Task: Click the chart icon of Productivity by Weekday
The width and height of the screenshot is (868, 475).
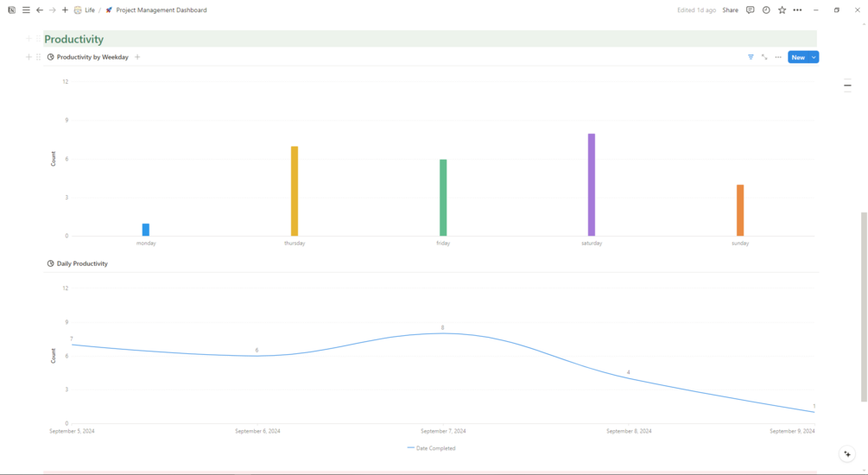Action: click(x=50, y=57)
